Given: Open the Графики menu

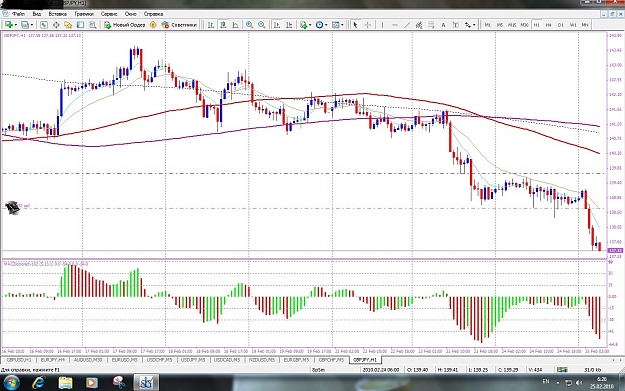Looking at the screenshot, I should pos(84,14).
